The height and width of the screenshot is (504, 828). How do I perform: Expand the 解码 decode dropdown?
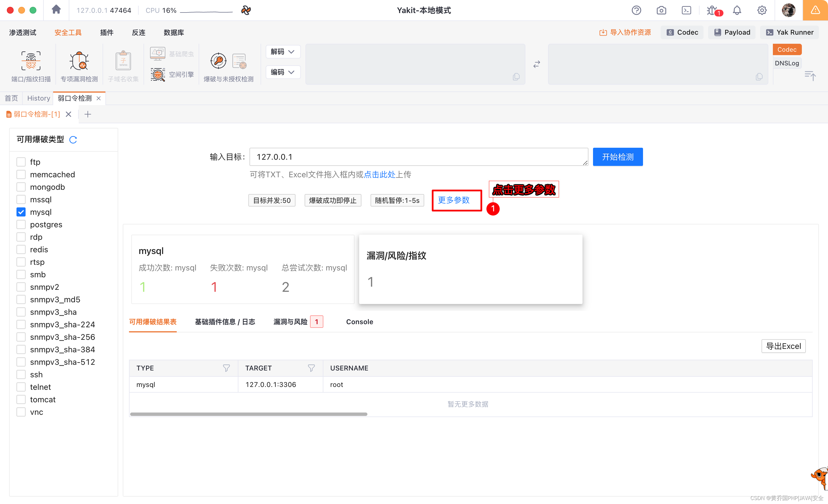283,52
